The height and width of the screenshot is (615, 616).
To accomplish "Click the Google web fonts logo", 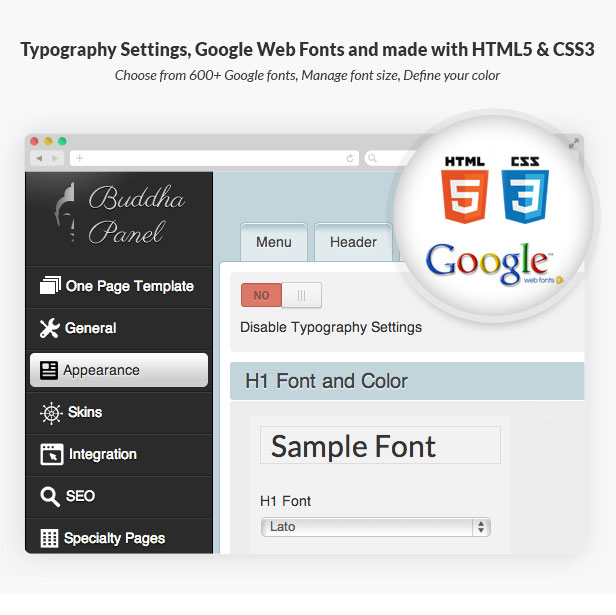I will [494, 263].
